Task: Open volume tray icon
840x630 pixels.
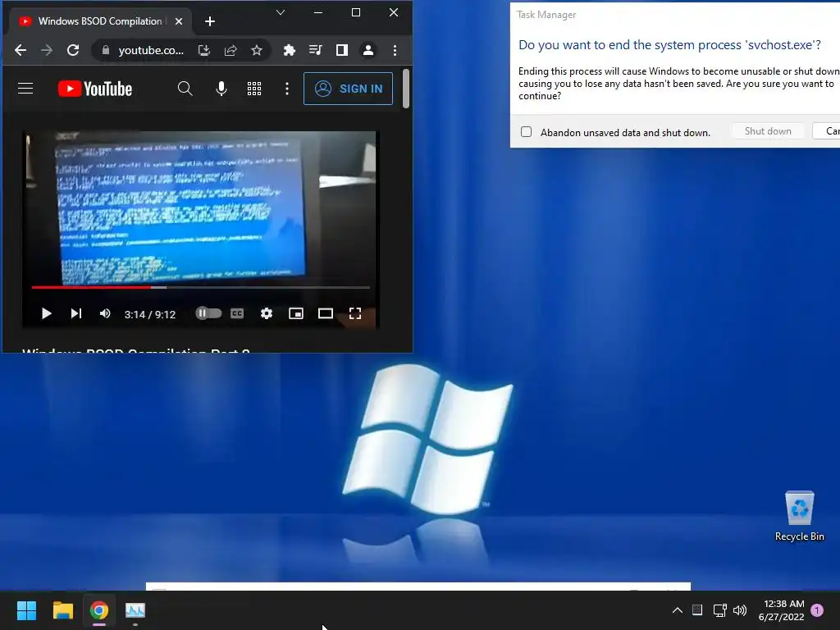Action: (x=740, y=610)
